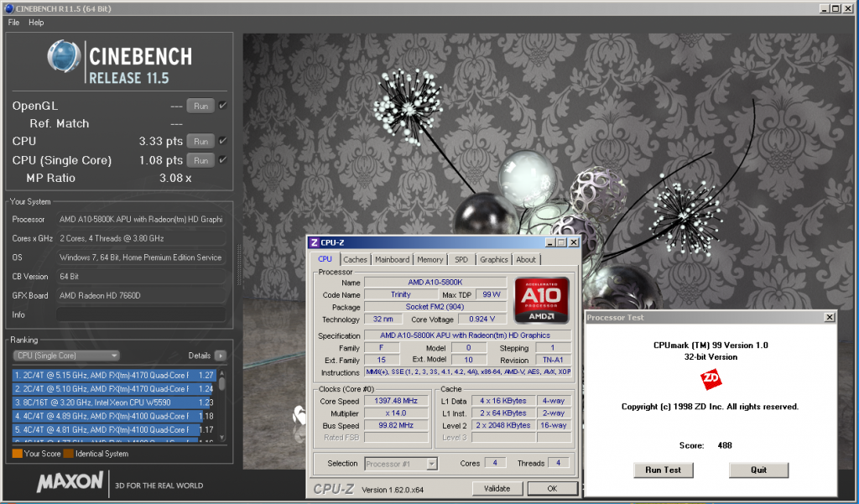
Task: Switch to the Caches tab in CPU-Z
Action: point(355,260)
